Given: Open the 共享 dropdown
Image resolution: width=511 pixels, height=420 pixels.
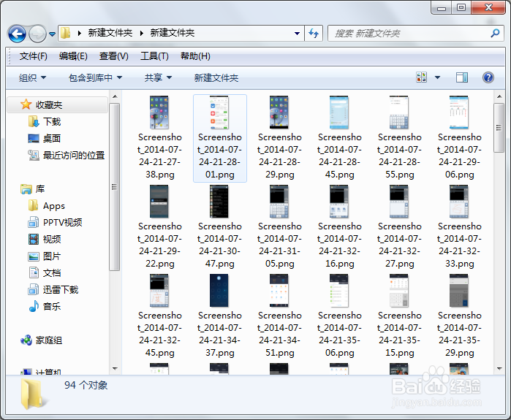Looking at the screenshot, I should (158, 78).
